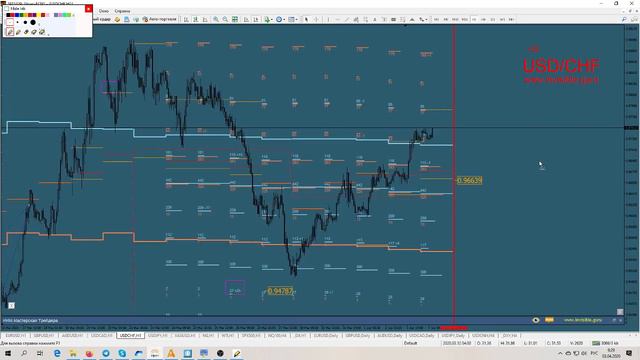The image size is (640, 360).
Task: Click the Авто-торговля button
Action: tap(160, 19)
